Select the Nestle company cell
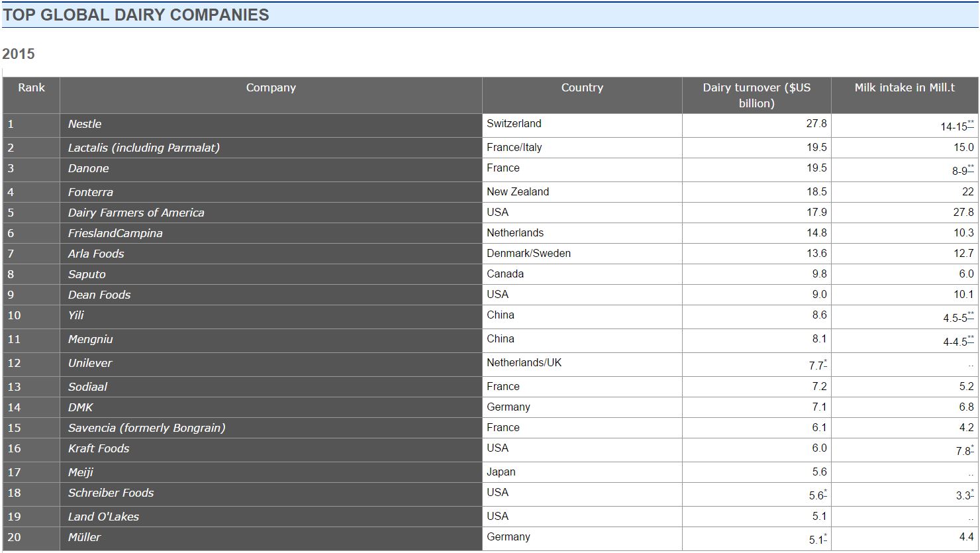This screenshot has height=553, width=980. pyautogui.click(x=271, y=126)
